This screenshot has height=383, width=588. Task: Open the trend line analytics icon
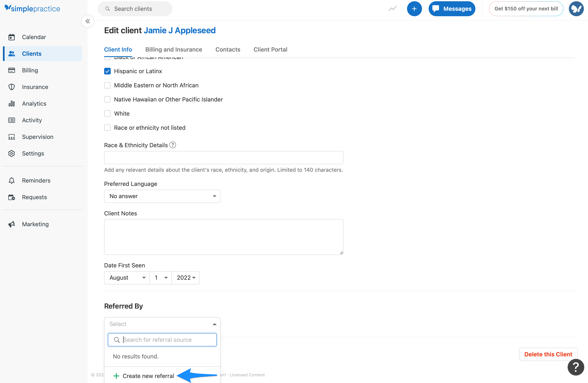point(392,9)
